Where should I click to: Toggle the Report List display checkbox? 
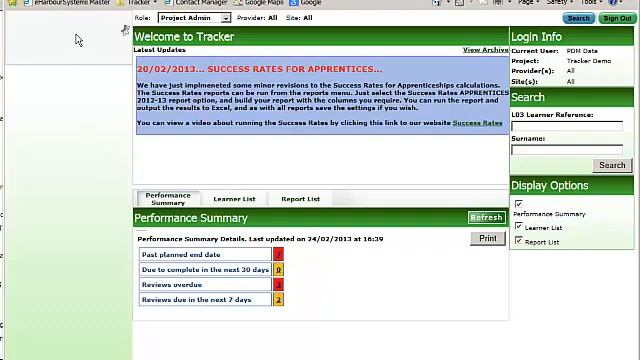[519, 240]
